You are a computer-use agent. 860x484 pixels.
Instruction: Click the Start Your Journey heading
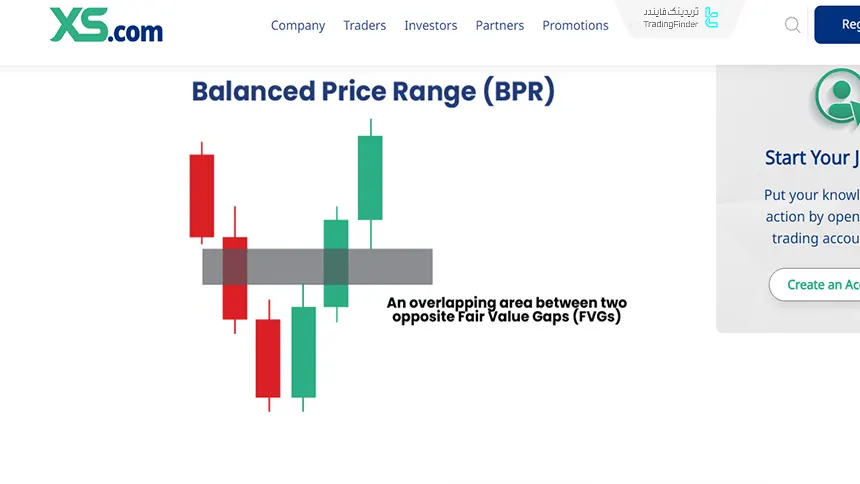pos(811,158)
